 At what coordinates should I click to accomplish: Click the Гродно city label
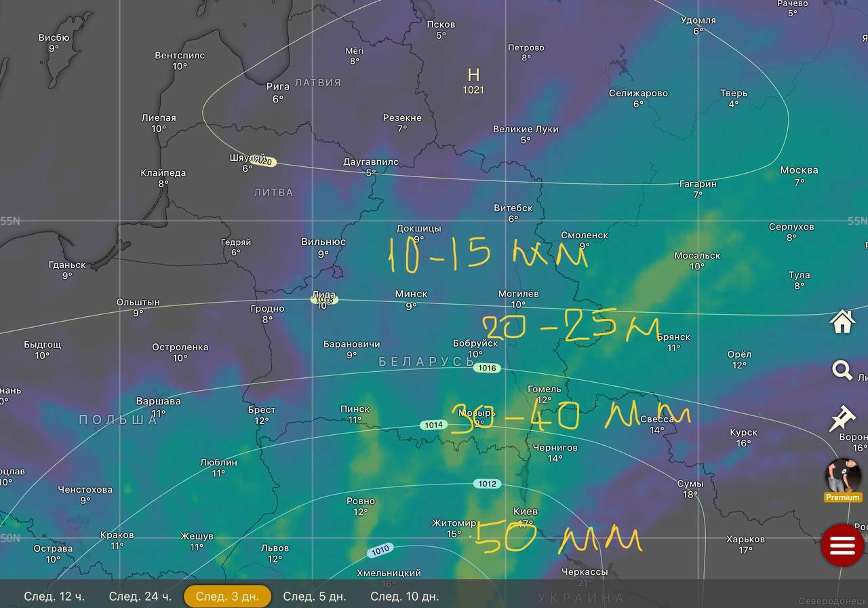coord(268,308)
